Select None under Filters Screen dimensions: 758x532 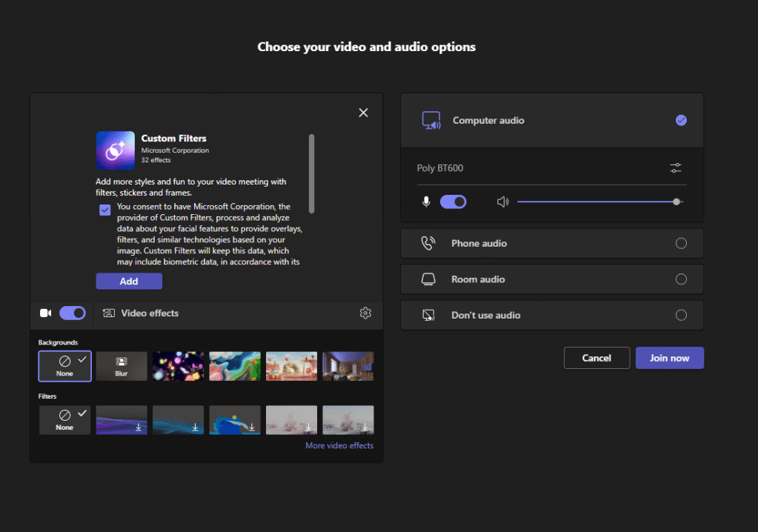64,419
